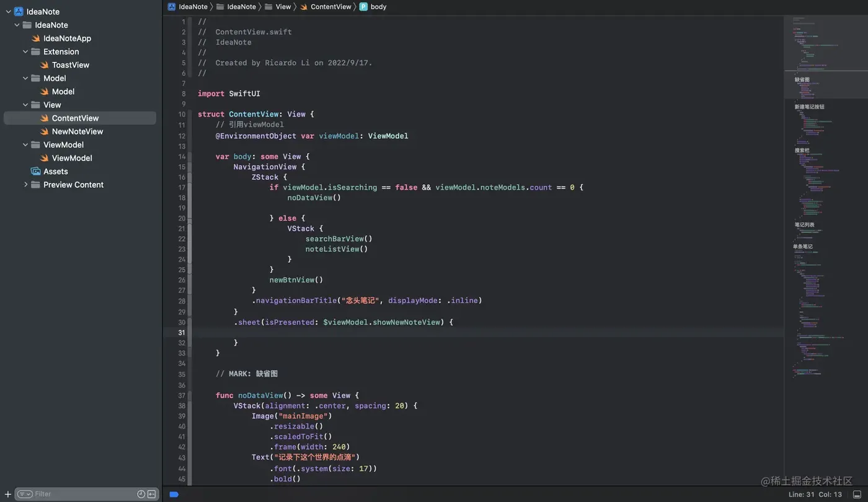This screenshot has width=868, height=502.
Task: Collapse the IdeaNote project root
Action: pyautogui.click(x=8, y=12)
